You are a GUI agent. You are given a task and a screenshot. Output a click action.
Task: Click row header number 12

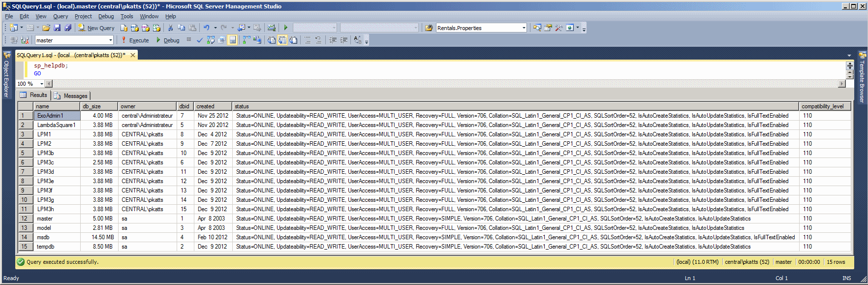(26, 219)
